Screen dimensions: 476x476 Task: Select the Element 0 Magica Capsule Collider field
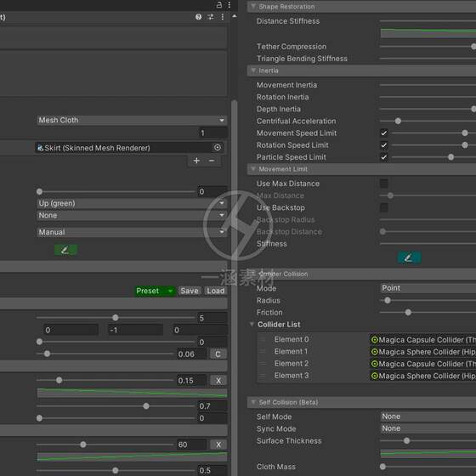[423, 340]
